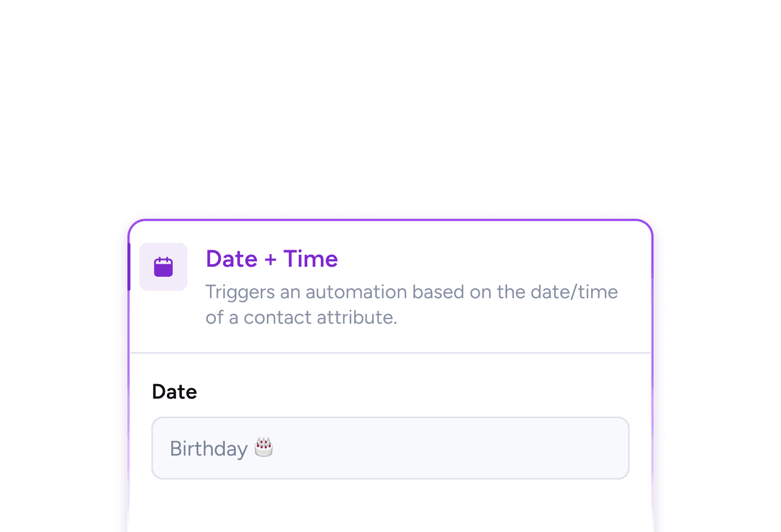Click the birthday cake emoji
Viewport: 781px width, 532px height.
(264, 447)
